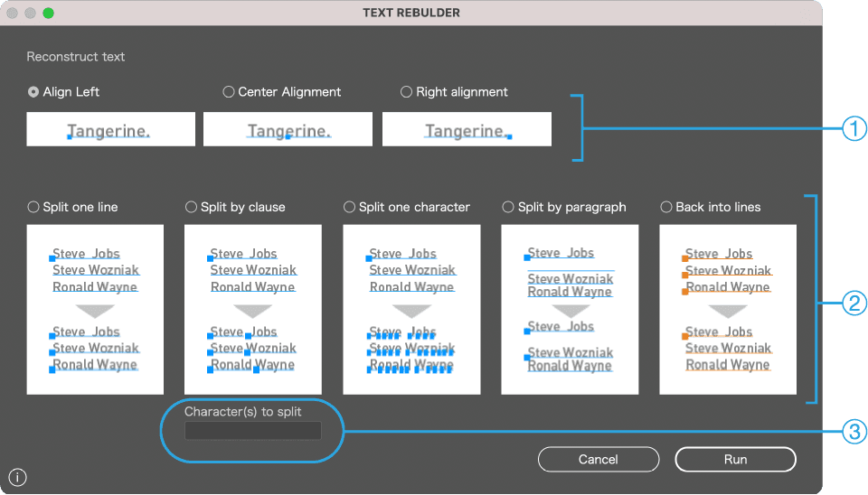Select Split one character radio button
This screenshot has width=868, height=495.
click(x=350, y=207)
